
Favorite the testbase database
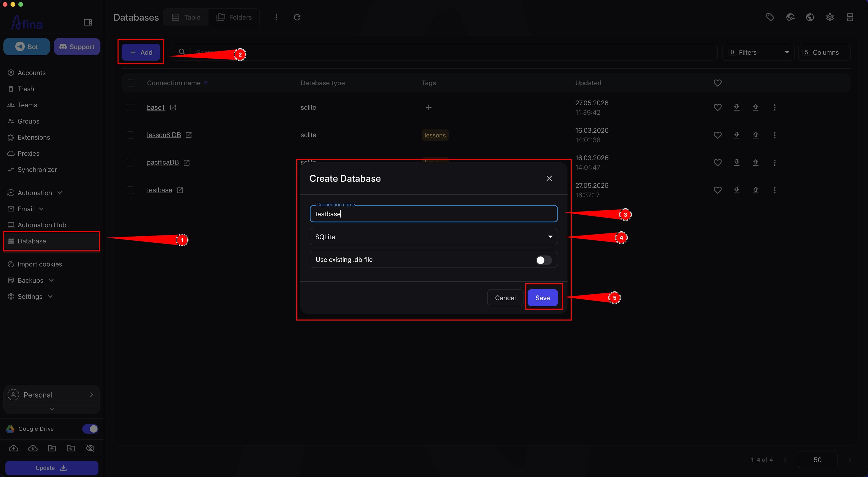tap(718, 190)
